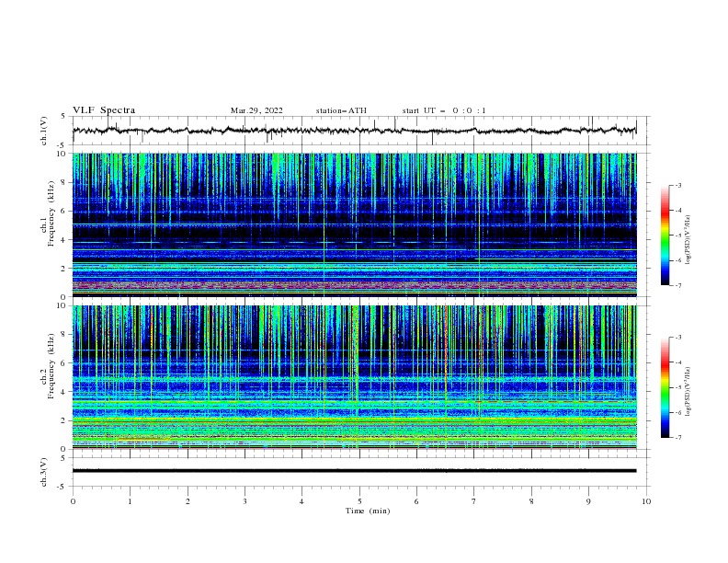Click the ch.1 spectrogram color bar
This screenshot has width=728, height=563.
pos(665,236)
